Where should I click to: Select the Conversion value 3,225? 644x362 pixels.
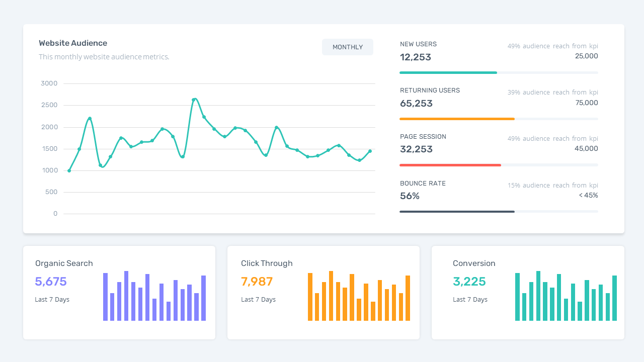click(469, 282)
